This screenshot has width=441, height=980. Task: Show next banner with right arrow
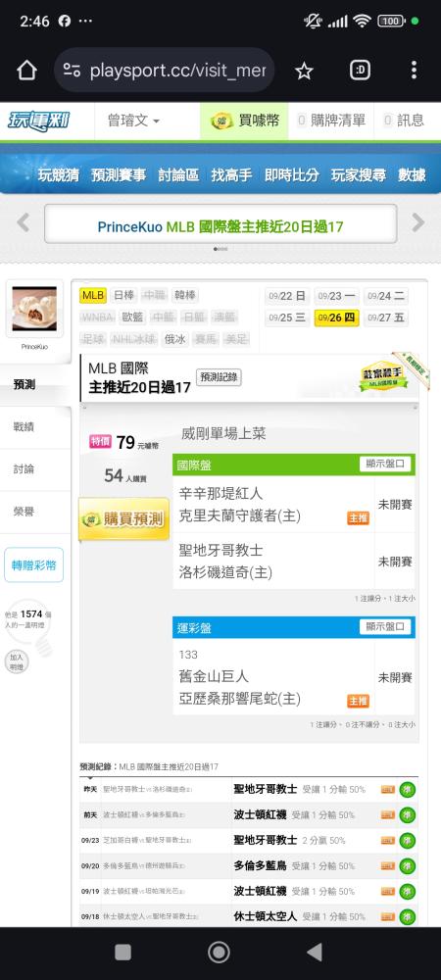point(417,222)
